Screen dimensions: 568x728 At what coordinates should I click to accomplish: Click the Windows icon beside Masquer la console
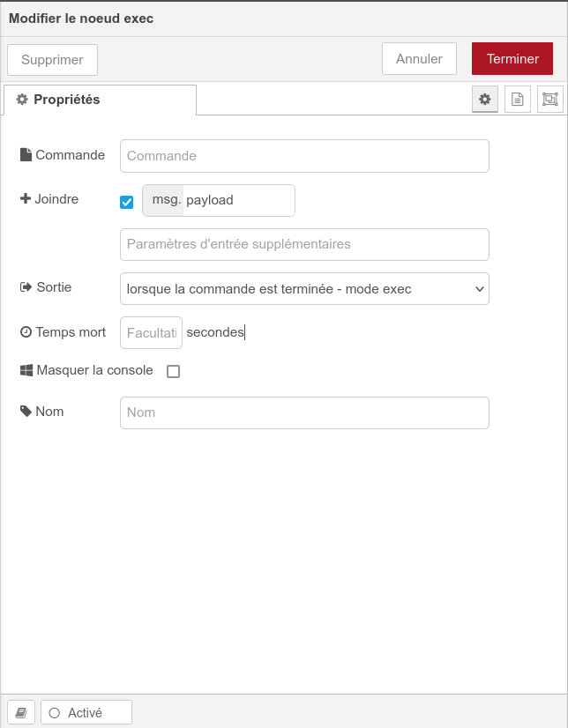pos(26,371)
